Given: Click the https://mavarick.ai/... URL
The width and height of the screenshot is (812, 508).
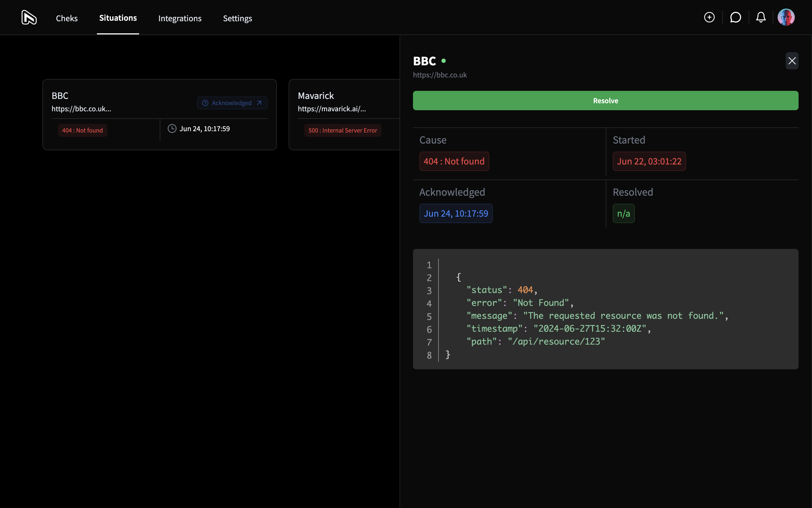Looking at the screenshot, I should 332,109.
